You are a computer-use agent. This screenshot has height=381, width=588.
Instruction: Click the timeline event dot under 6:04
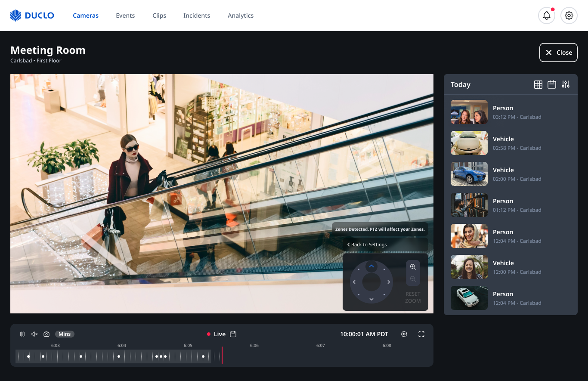coord(119,356)
